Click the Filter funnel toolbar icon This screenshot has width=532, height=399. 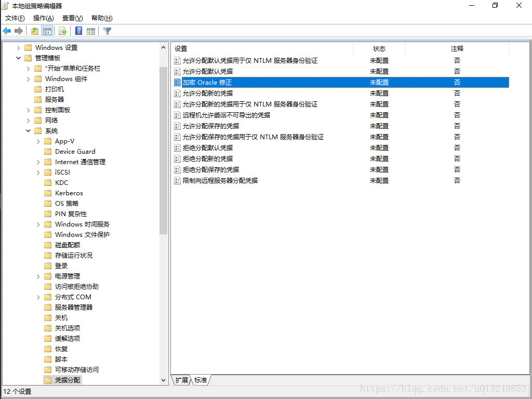point(107,31)
